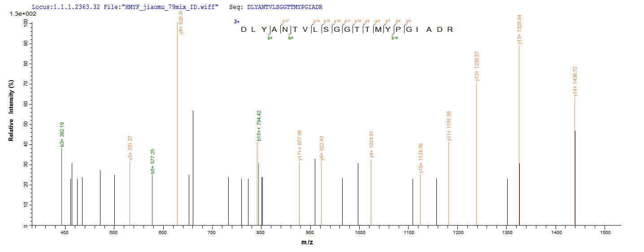Click the y17++ 877.38 peak label
The image size is (644, 252).
(x=300, y=146)
